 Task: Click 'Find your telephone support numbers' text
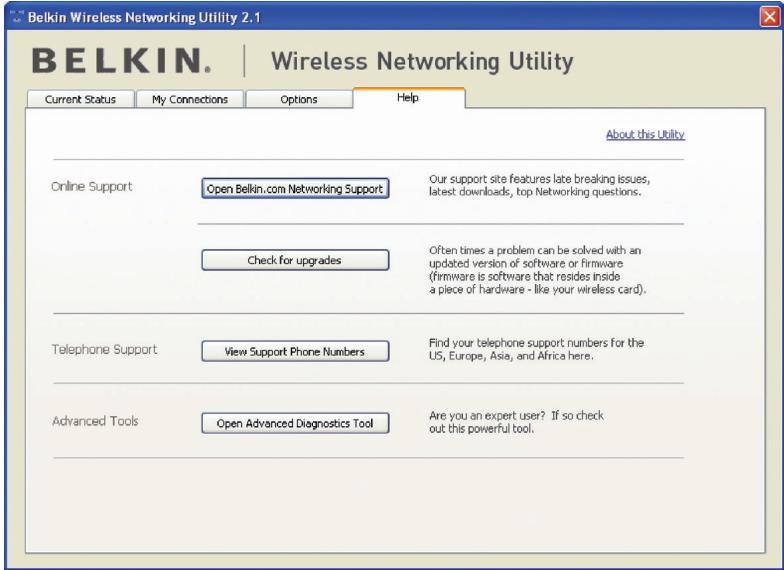coord(536,349)
